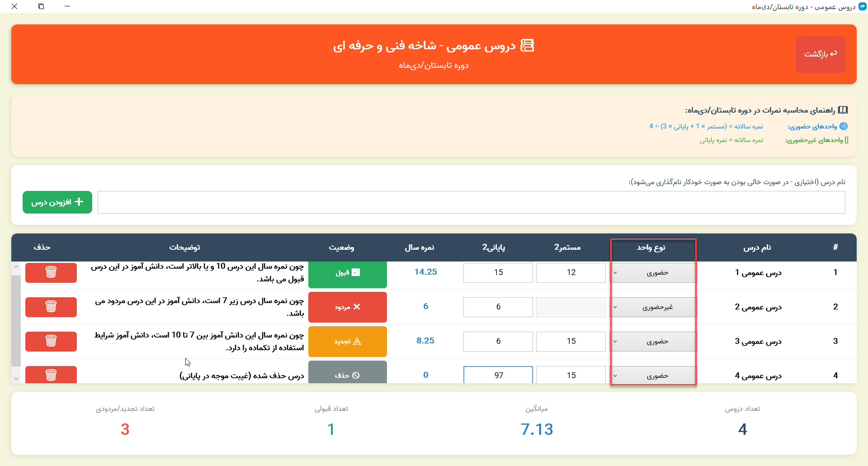Click the مردود status badge
The height and width of the screenshot is (466, 868).
coord(347,307)
